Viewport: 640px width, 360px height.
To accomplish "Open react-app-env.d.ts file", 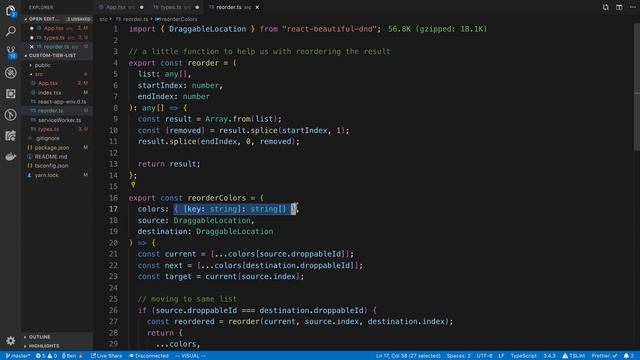I will 62,102.
